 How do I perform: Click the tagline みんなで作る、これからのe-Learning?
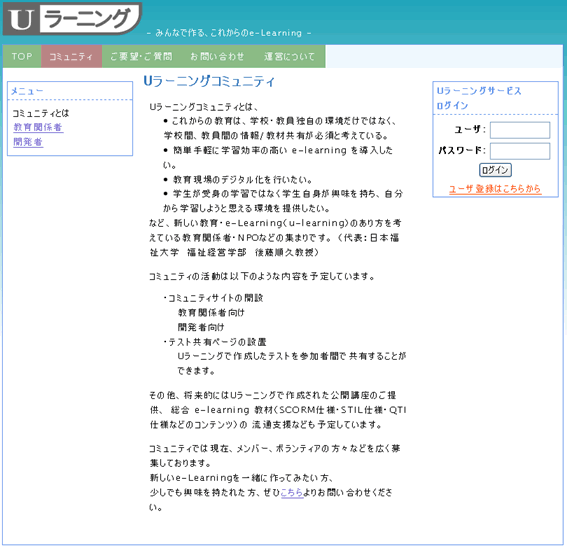tap(229, 33)
